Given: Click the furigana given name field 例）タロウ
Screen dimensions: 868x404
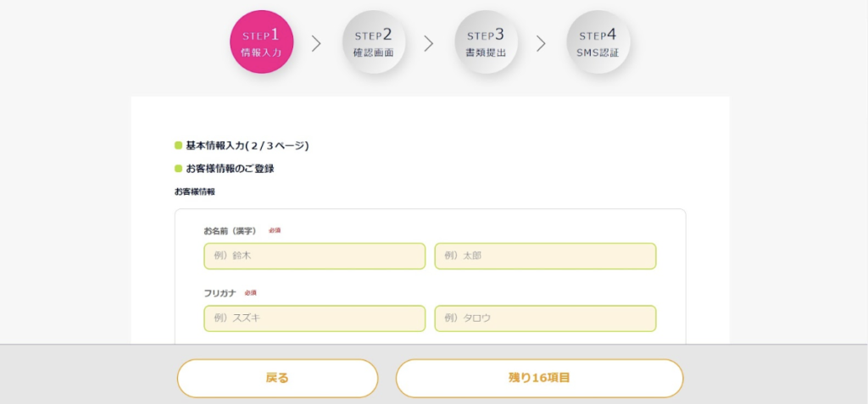Looking at the screenshot, I should pos(545,318).
